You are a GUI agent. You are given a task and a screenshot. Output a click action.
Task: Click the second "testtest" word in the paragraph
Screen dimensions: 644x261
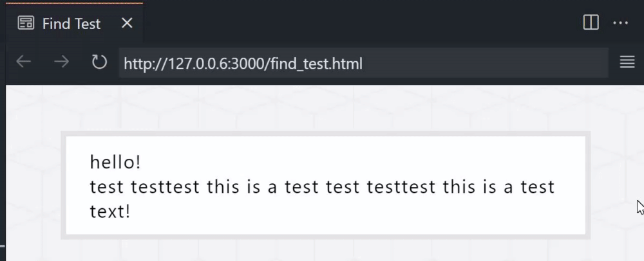[x=401, y=187]
